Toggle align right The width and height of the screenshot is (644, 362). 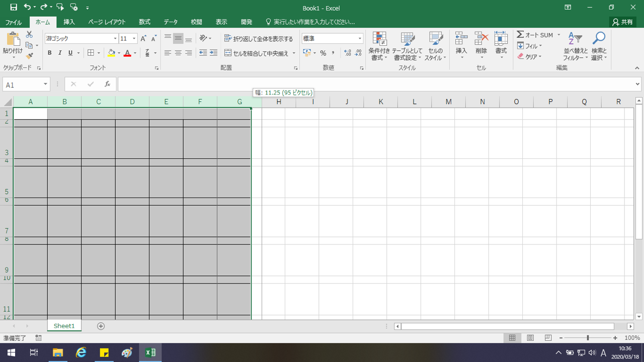tap(188, 53)
